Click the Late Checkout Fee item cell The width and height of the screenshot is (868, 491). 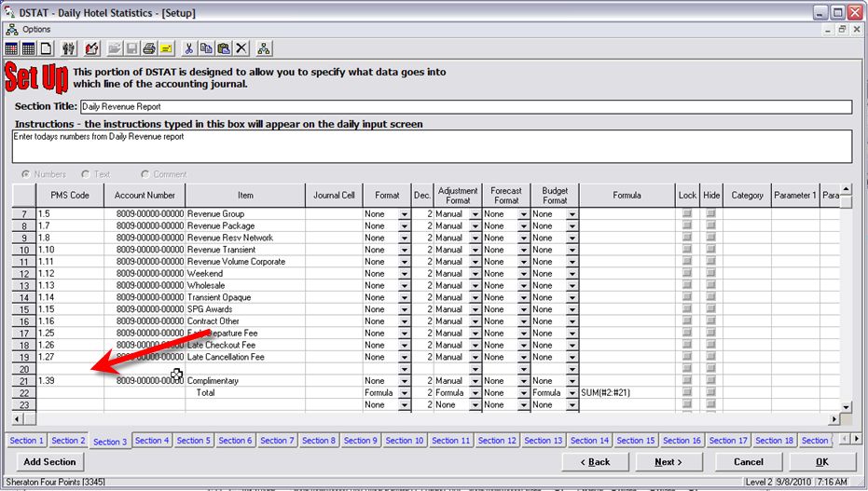click(244, 345)
